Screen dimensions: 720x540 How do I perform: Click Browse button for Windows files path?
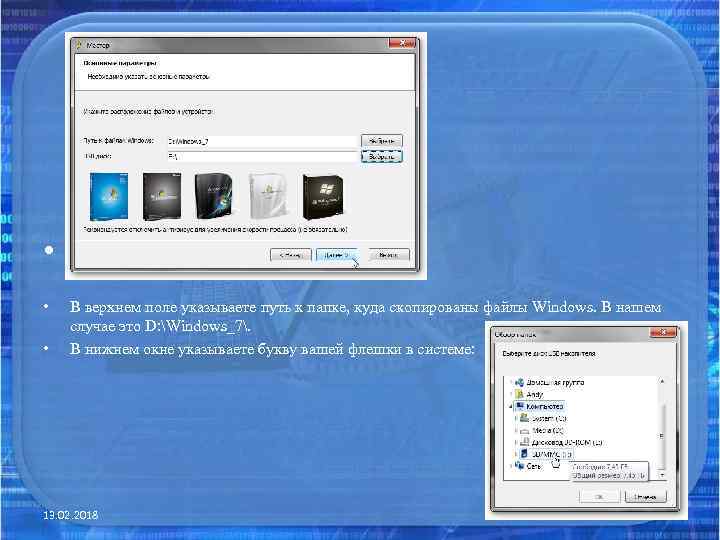point(382,141)
